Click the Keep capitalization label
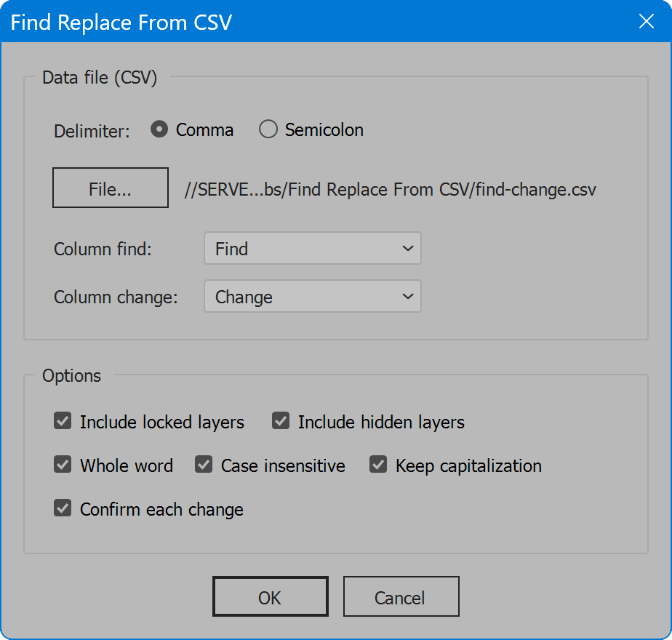Image resolution: width=672 pixels, height=640 pixels. pos(468,466)
